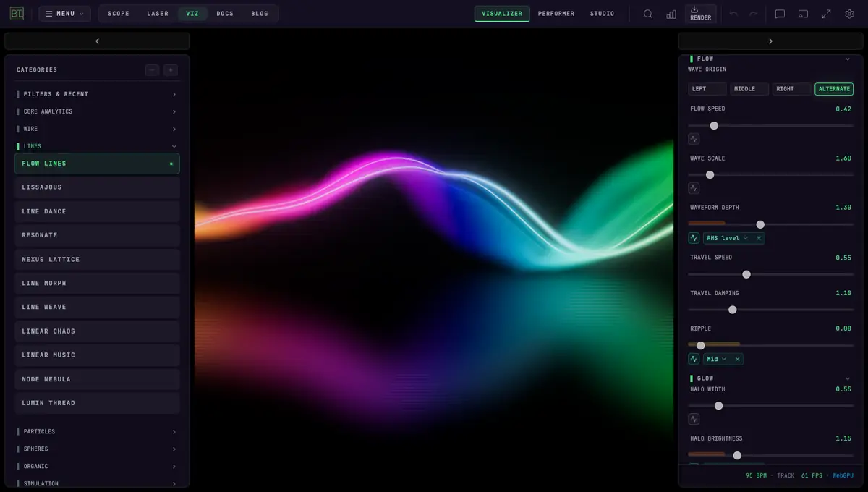Click the Render button
The height and width of the screenshot is (492, 868).
click(x=700, y=14)
